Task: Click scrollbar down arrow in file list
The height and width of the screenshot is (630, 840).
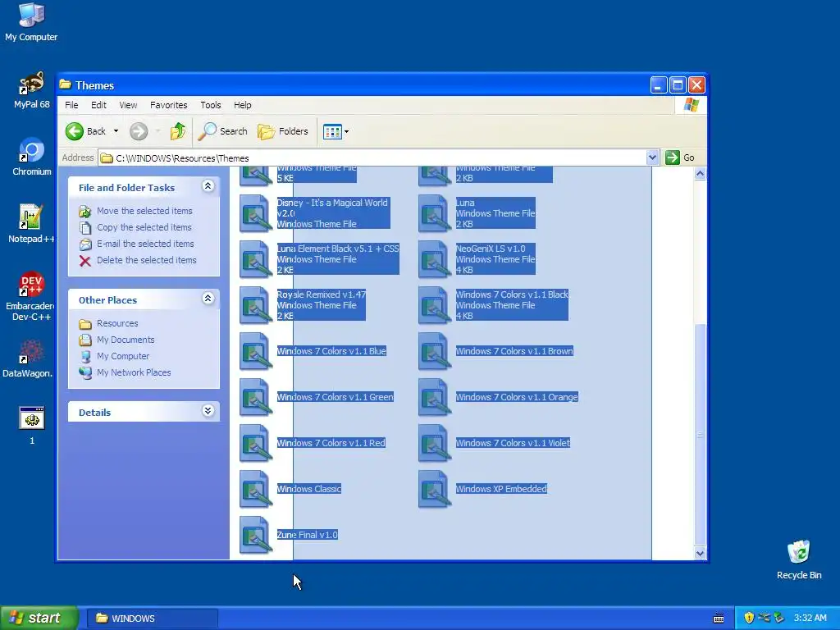Action: click(x=700, y=554)
